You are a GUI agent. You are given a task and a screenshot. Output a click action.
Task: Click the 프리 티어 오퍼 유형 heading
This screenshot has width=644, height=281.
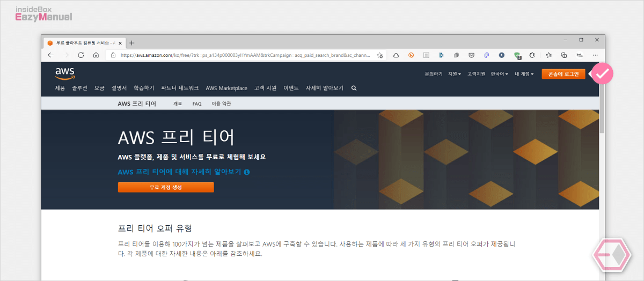pos(155,228)
